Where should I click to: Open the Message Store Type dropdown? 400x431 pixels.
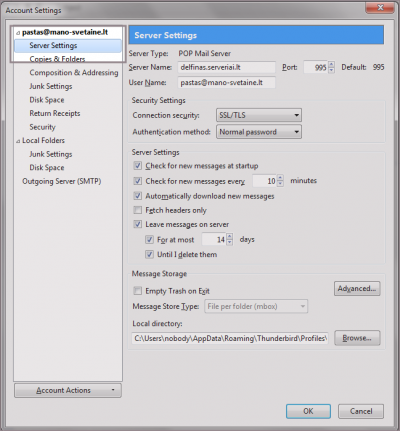coord(256,306)
